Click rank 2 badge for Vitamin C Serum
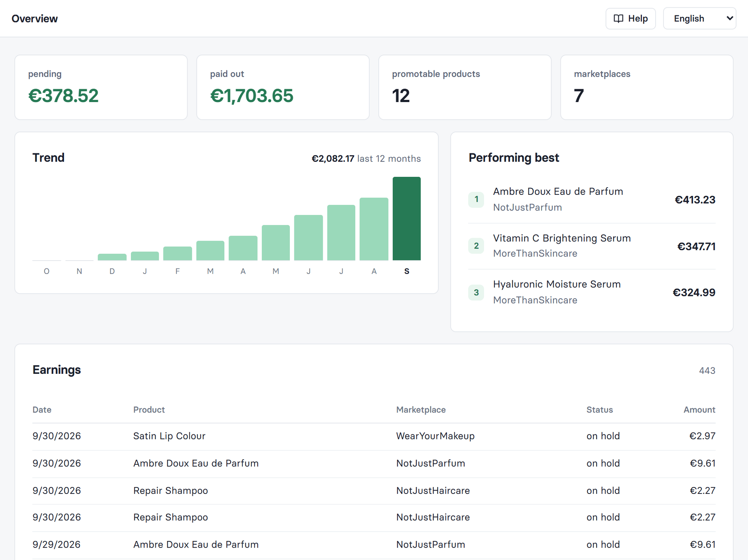This screenshot has width=748, height=560. pos(476,246)
